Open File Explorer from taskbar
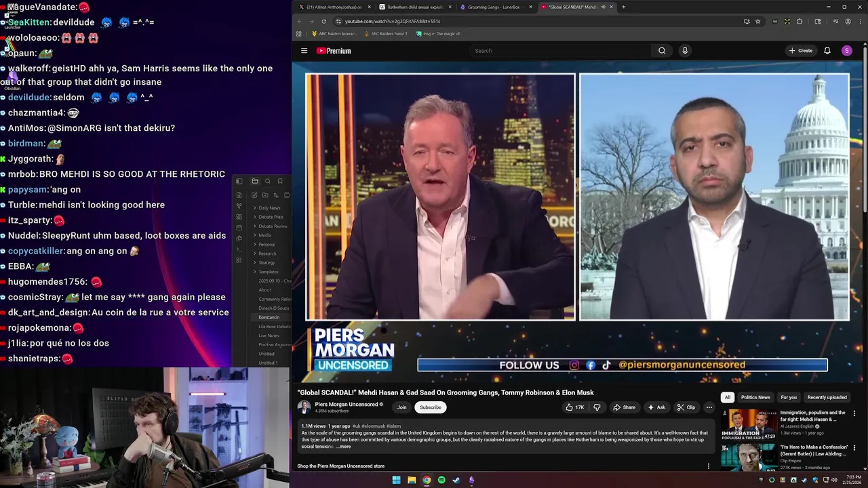 [x=412, y=480]
